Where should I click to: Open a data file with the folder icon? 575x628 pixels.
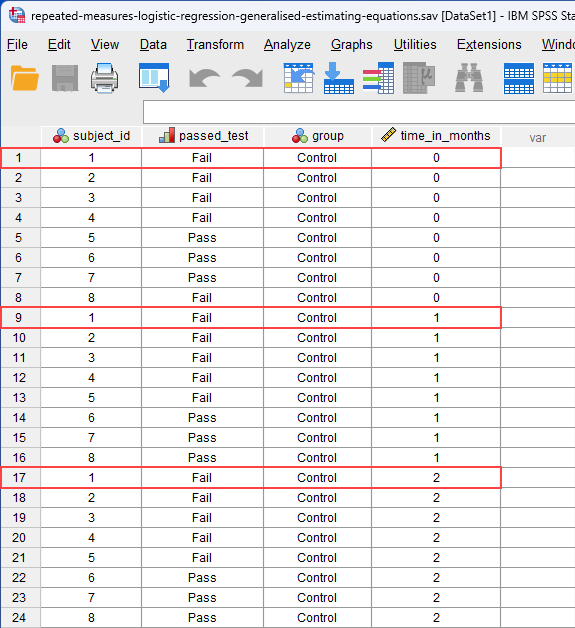25,78
